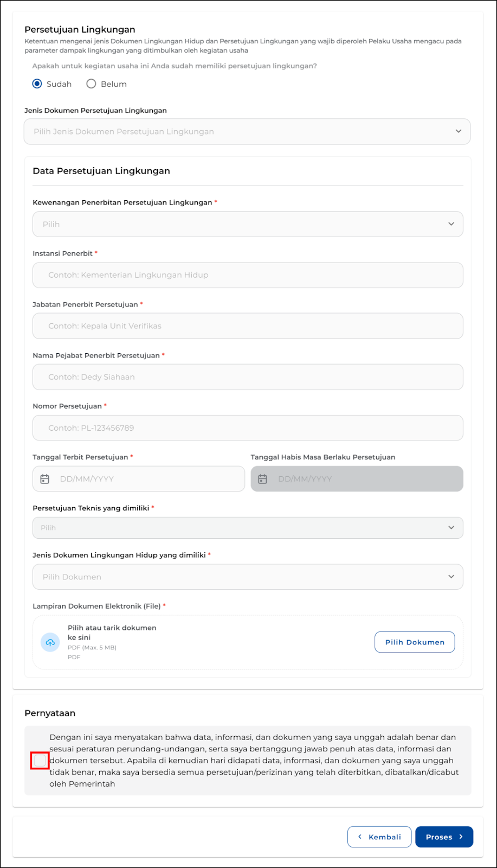Click calendar icon in Tanggal Terbit Persetujuan
The width and height of the screenshot is (497, 868).
point(45,479)
